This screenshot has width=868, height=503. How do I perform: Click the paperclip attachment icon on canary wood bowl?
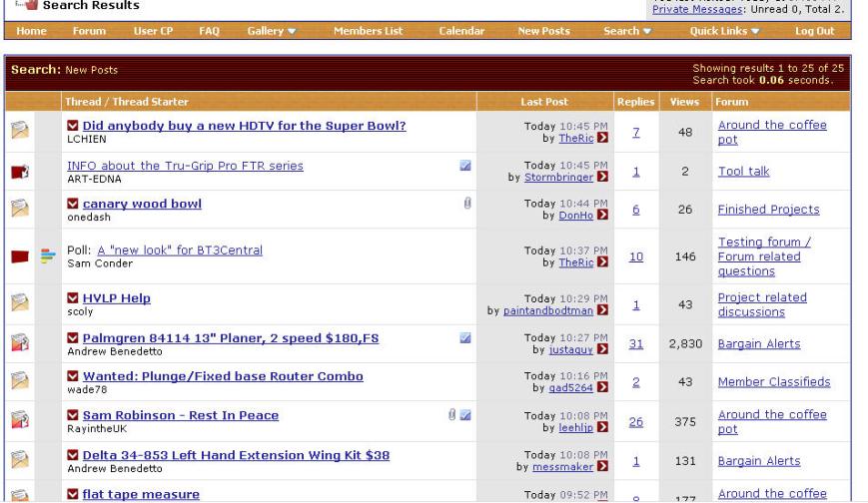click(465, 203)
